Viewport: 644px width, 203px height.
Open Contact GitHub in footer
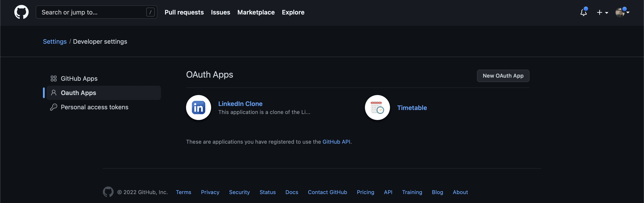327,192
